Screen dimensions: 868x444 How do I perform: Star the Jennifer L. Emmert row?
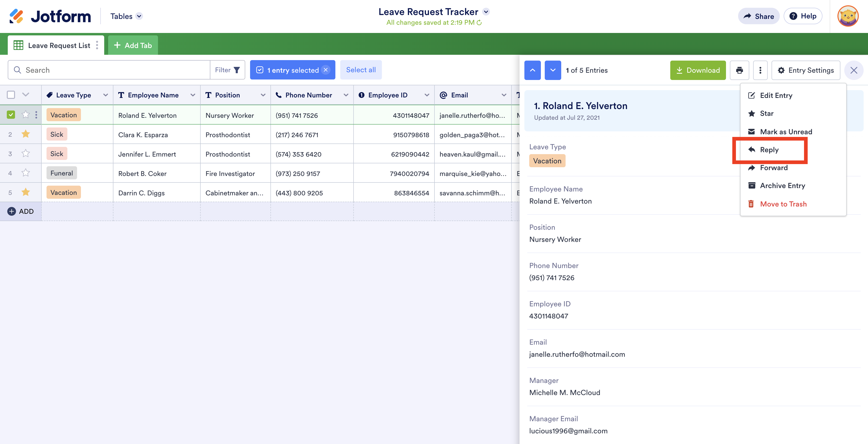(26, 154)
